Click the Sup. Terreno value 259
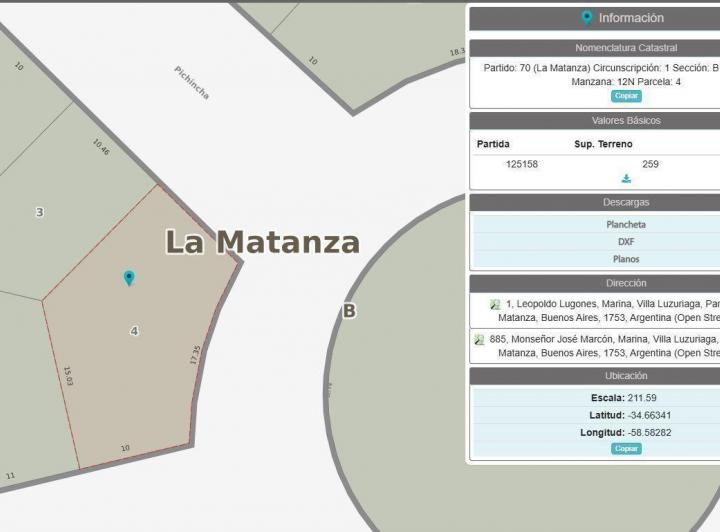This screenshot has height=532, width=720. tap(650, 164)
